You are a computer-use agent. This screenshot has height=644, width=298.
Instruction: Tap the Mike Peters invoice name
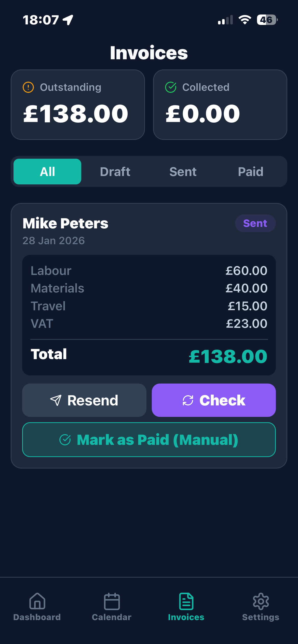(x=65, y=223)
